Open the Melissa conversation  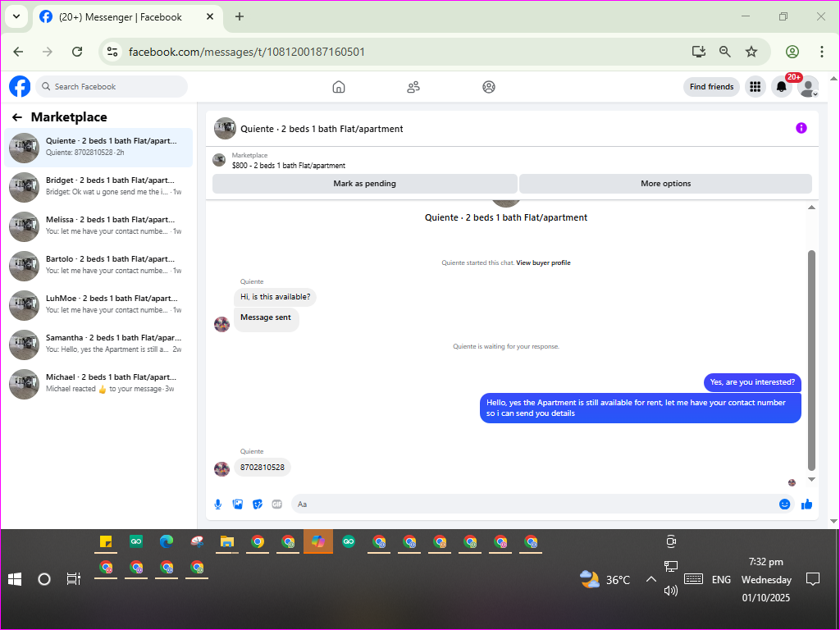(98, 226)
